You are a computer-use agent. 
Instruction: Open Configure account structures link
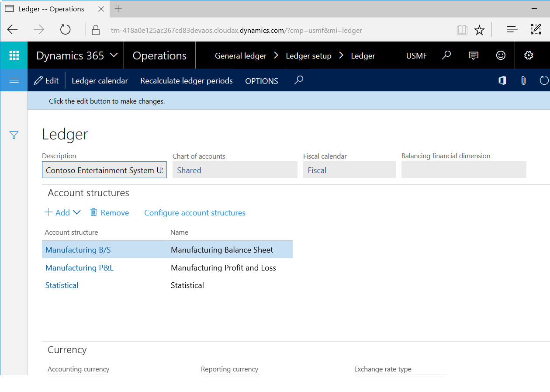195,213
